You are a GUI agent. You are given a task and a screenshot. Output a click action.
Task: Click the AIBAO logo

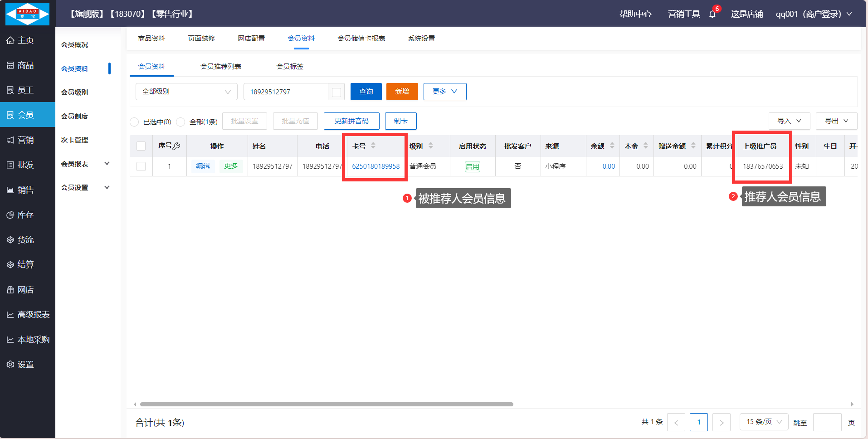coord(27,14)
